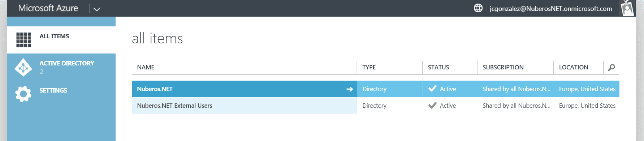Image resolution: width=644 pixels, height=141 pixels.
Task: Expand the Microsoft Azure chevron dropdown
Action: tap(97, 9)
